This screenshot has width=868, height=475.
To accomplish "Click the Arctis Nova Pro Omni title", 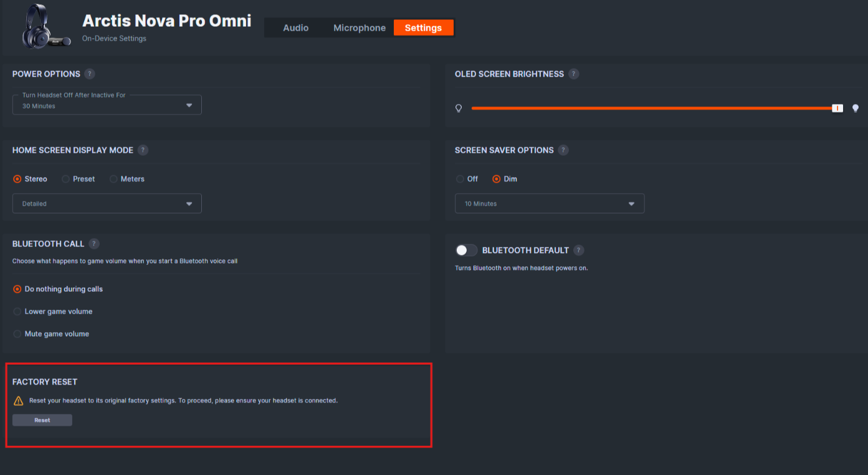I will (x=167, y=21).
